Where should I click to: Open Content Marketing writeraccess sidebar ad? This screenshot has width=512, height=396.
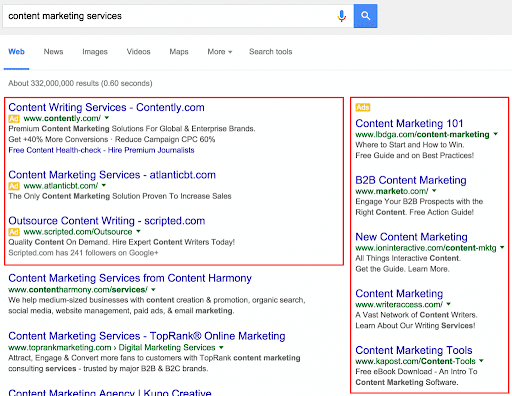[399, 293]
